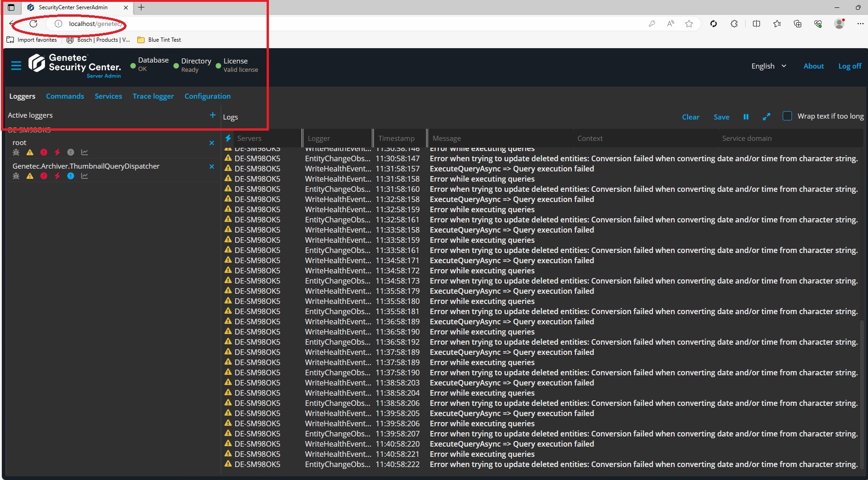868x480 pixels.
Task: Open the hamburger navigation menu
Action: click(16, 66)
